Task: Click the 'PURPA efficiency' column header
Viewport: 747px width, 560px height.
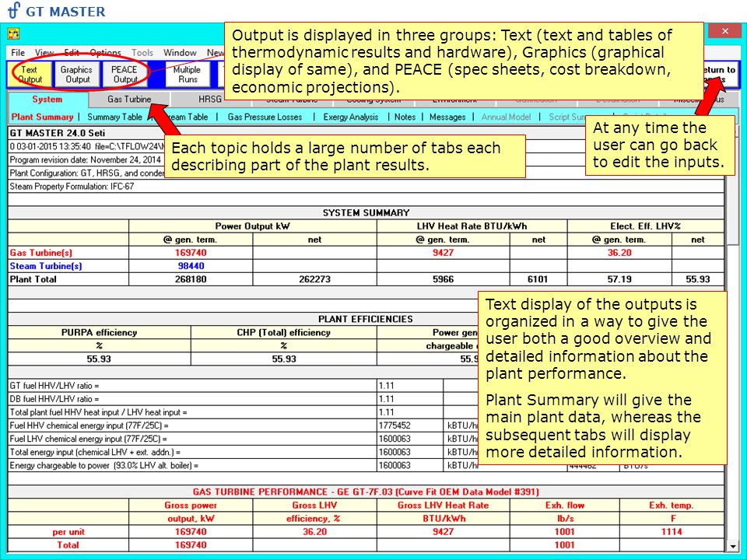Action: [x=99, y=332]
